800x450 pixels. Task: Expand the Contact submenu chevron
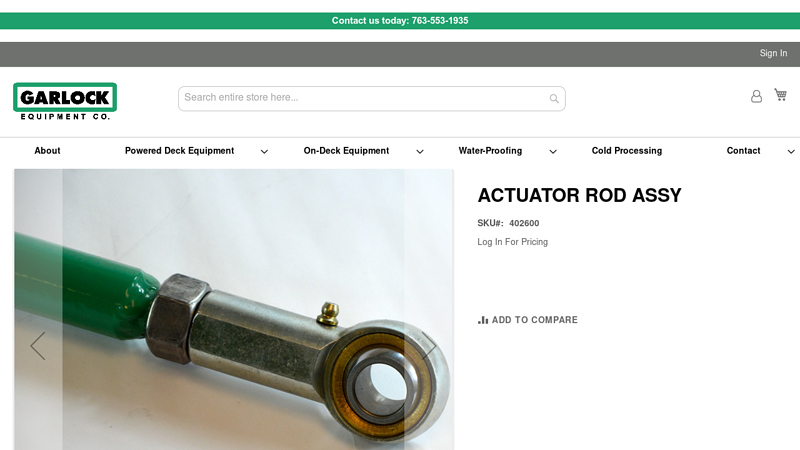pyautogui.click(x=791, y=152)
